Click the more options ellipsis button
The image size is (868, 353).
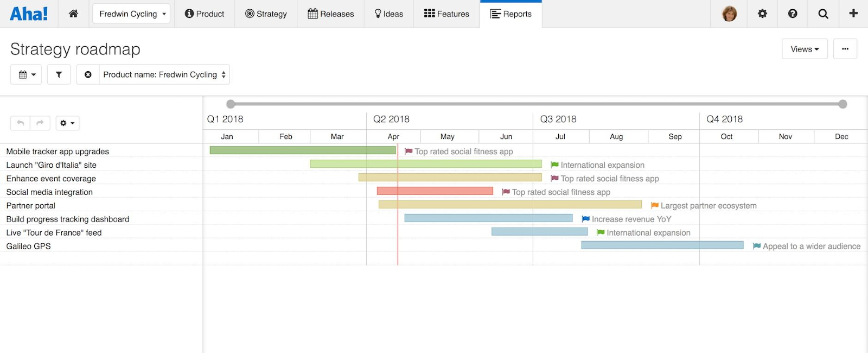(x=845, y=49)
